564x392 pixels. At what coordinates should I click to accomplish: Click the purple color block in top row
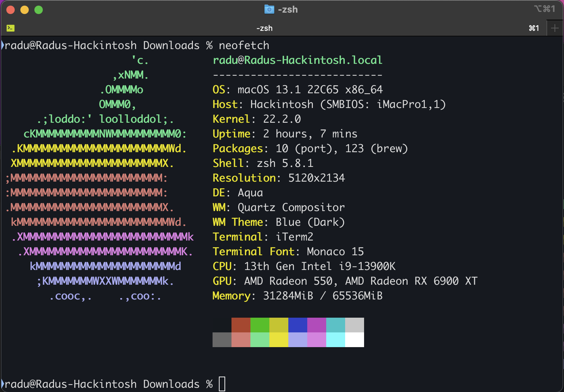(x=317, y=325)
